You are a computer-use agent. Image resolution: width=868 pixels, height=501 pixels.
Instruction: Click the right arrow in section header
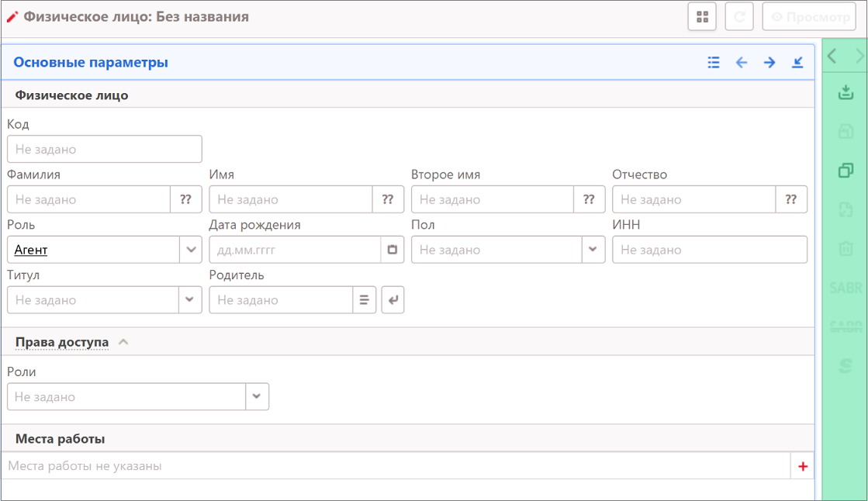769,63
